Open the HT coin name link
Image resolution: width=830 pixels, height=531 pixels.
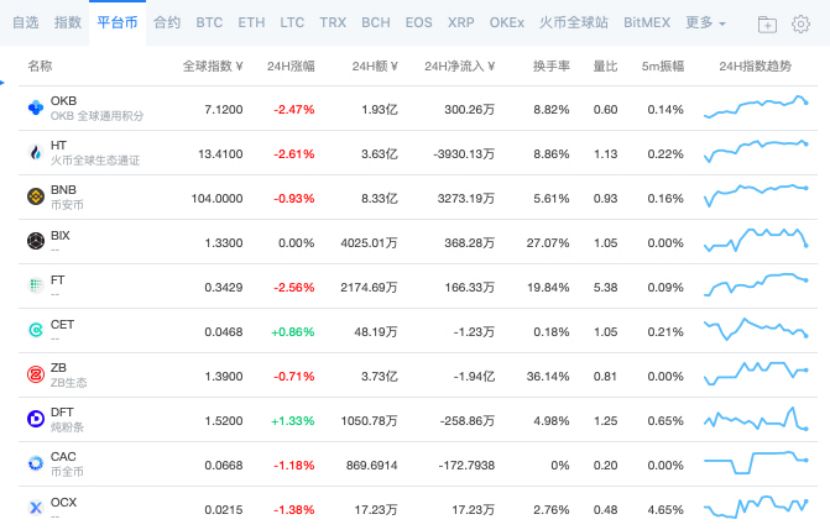pos(58,145)
